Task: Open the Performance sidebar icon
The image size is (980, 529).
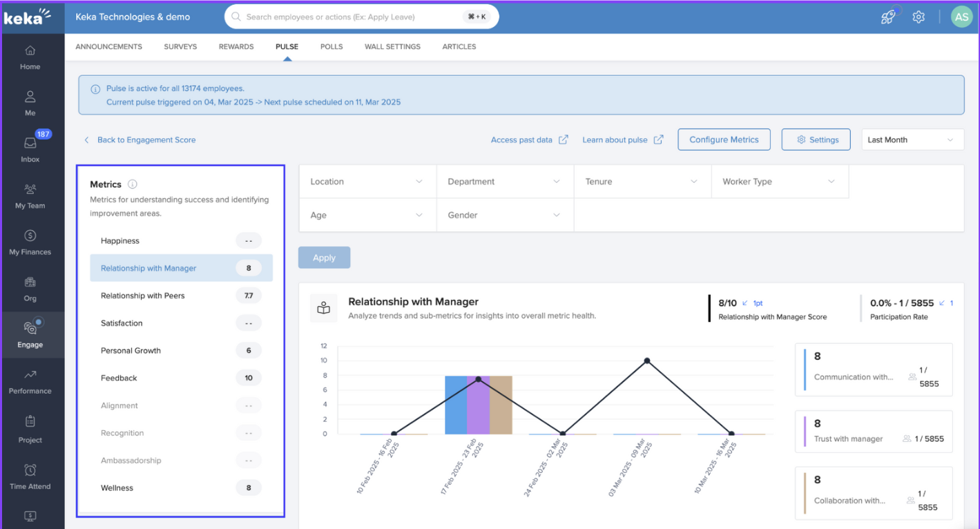Action: 30,375
